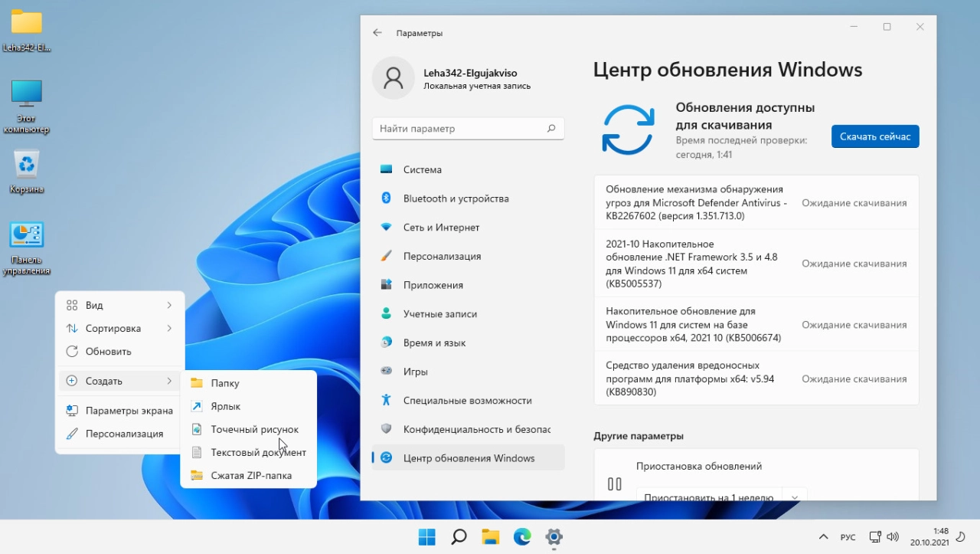Open taskbar Search

pos(459,536)
